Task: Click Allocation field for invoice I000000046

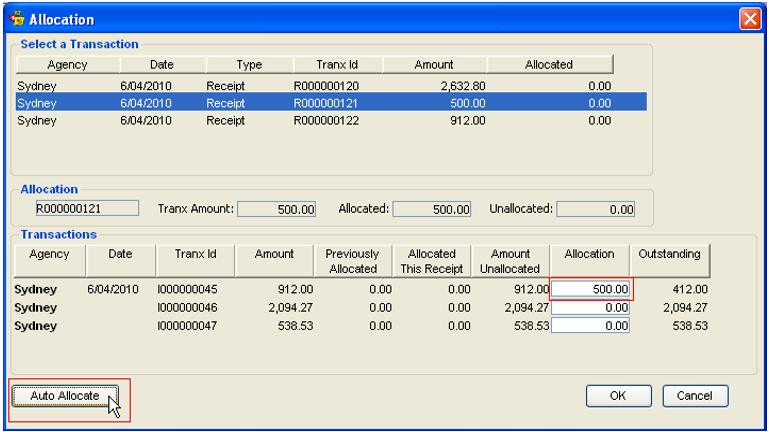Action: coord(590,308)
